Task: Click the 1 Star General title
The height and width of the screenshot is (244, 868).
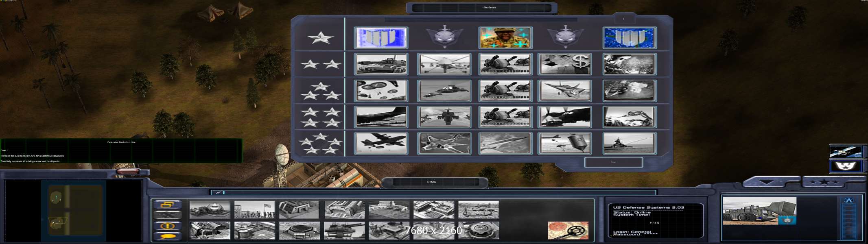Action: pos(489,7)
